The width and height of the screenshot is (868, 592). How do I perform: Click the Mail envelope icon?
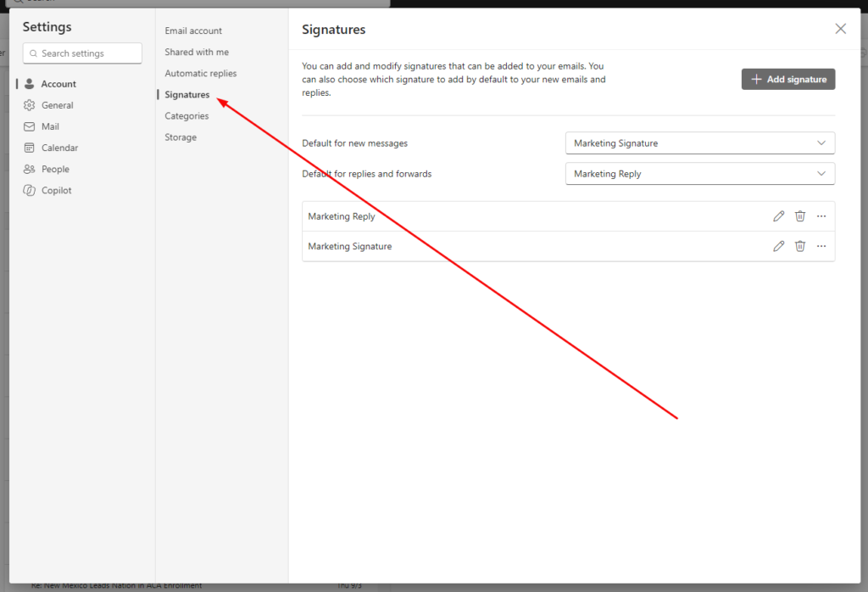(30, 126)
